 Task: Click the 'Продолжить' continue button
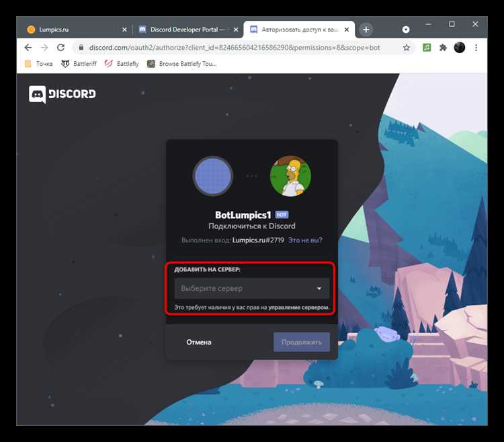pyautogui.click(x=302, y=342)
